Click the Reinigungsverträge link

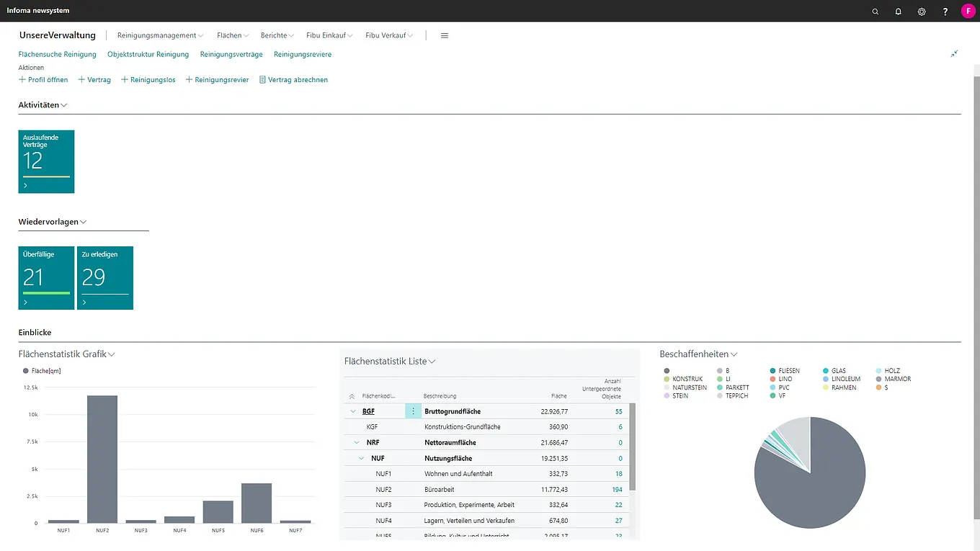(231, 54)
